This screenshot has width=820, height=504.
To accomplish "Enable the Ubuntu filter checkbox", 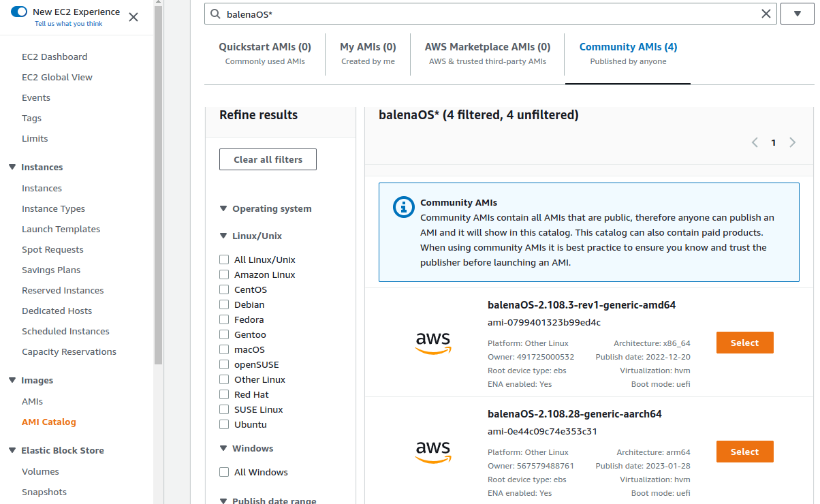I will [224, 424].
